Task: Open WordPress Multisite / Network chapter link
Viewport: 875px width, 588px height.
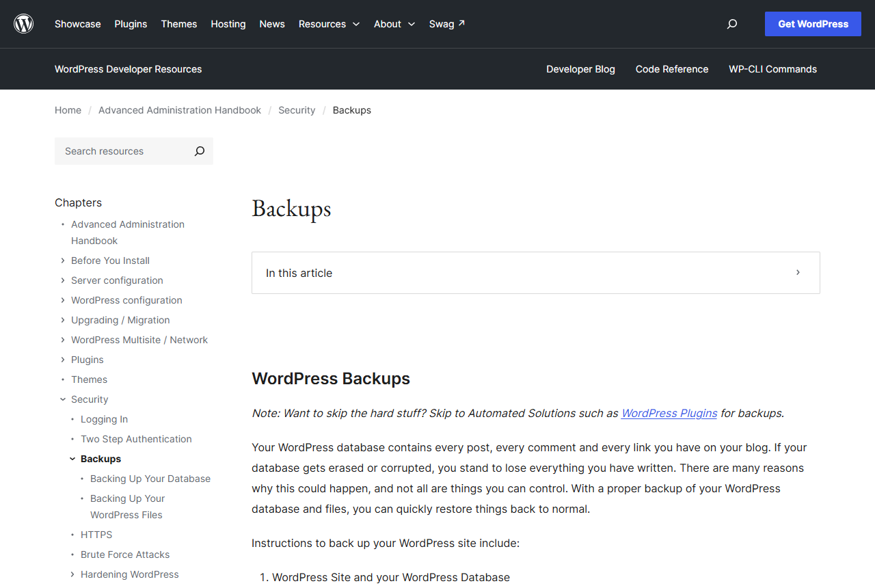Action: pos(139,340)
